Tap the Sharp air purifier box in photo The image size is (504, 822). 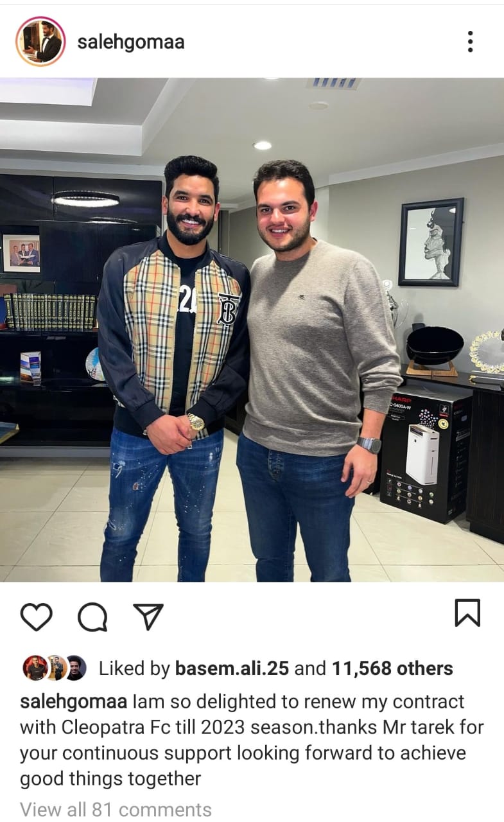pos(426,455)
